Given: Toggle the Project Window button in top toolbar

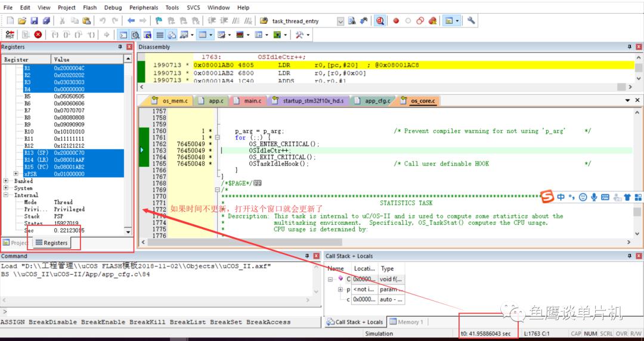Looking at the screenshot, I should [x=448, y=20].
